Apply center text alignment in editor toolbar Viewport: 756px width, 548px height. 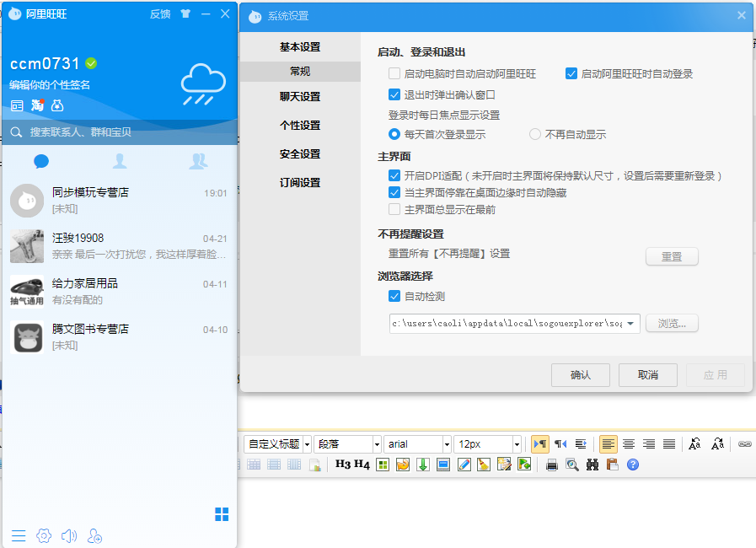[x=629, y=443]
